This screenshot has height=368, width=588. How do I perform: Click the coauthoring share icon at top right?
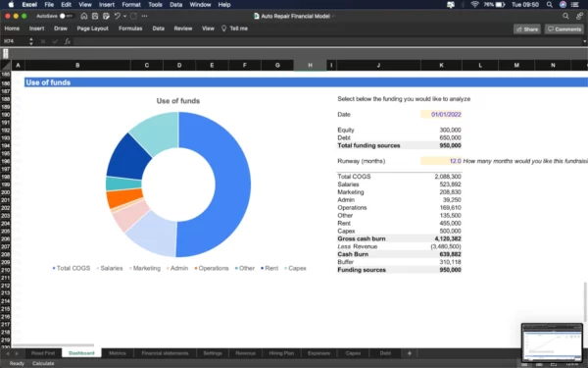[579, 16]
